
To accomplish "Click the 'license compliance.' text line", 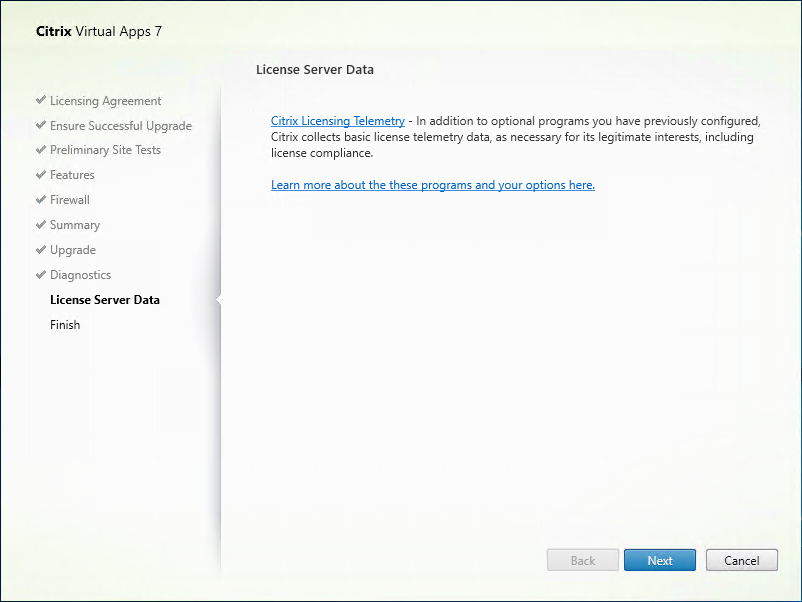I will 322,153.
